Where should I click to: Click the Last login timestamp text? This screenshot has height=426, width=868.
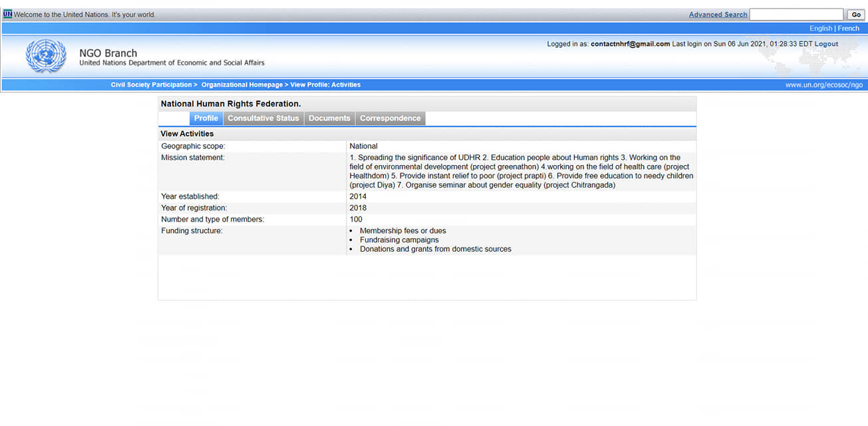(742, 44)
